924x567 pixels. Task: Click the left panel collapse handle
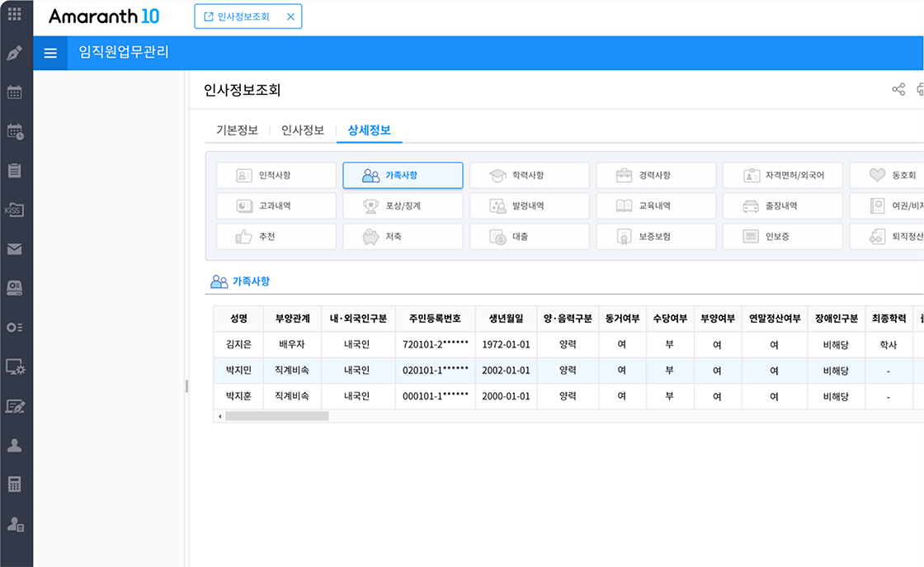(186, 386)
